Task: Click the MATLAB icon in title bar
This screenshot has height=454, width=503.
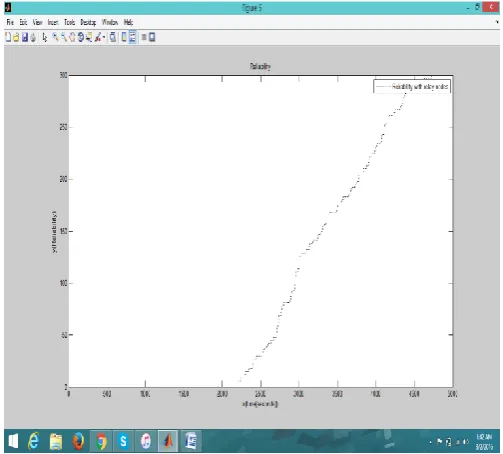Action: (x=8, y=7)
